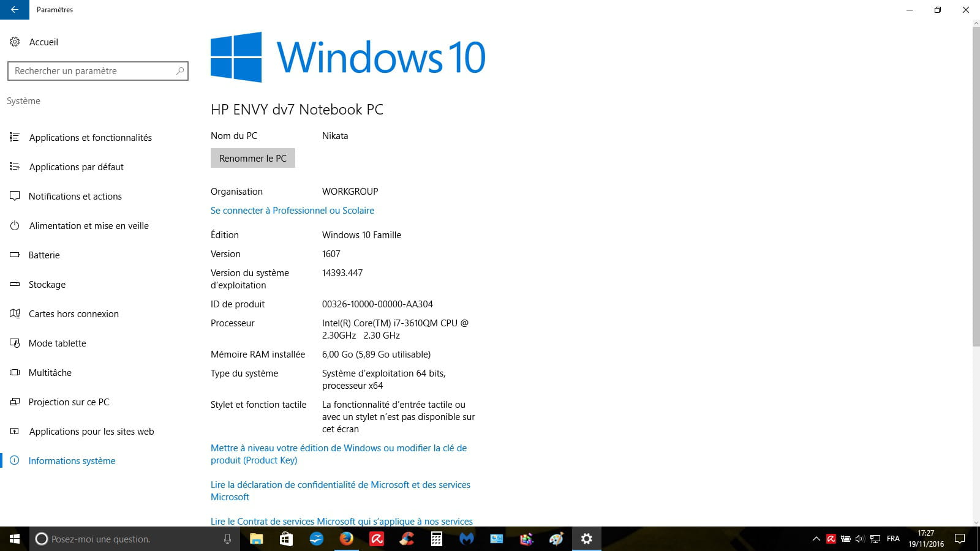Click the OS build '14393.447'
Viewport: 980px width, 551px height.
(x=342, y=273)
